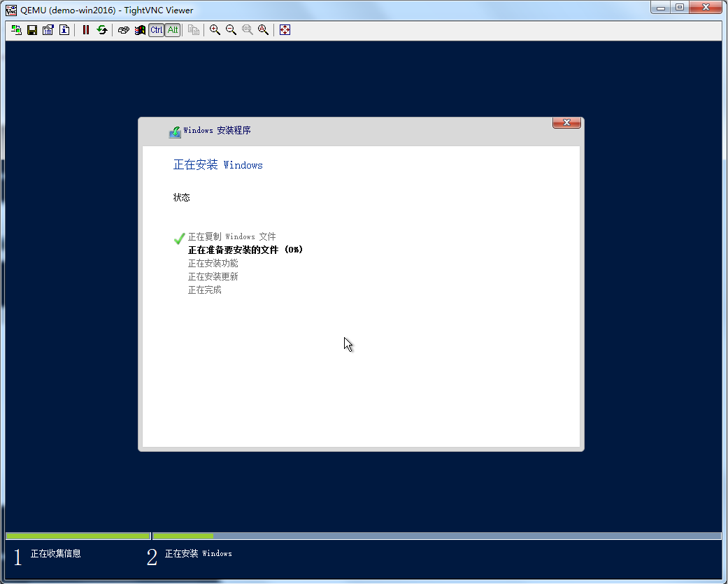Minimize the TightVNC Viewer window
This screenshot has width=728, height=584.
click(661, 8)
